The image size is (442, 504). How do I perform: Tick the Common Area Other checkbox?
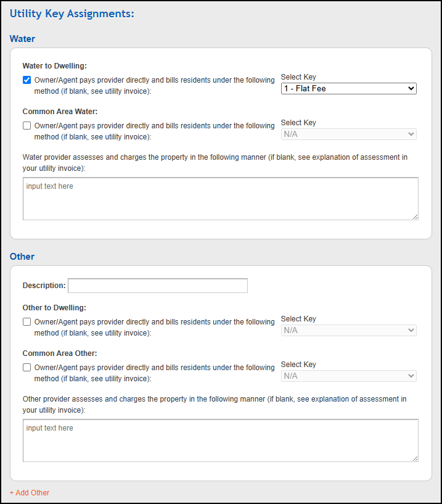27,368
